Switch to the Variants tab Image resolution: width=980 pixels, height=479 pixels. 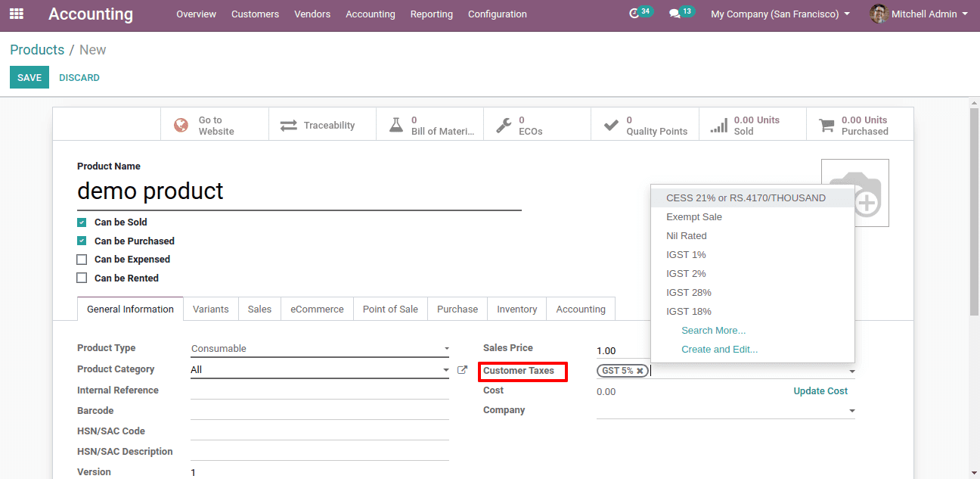click(211, 309)
